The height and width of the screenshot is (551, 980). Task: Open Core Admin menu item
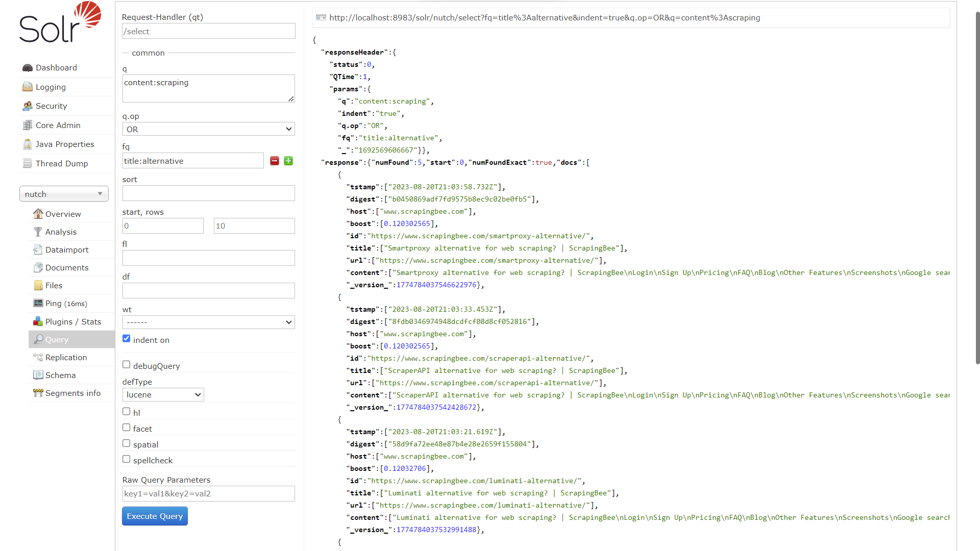58,125
